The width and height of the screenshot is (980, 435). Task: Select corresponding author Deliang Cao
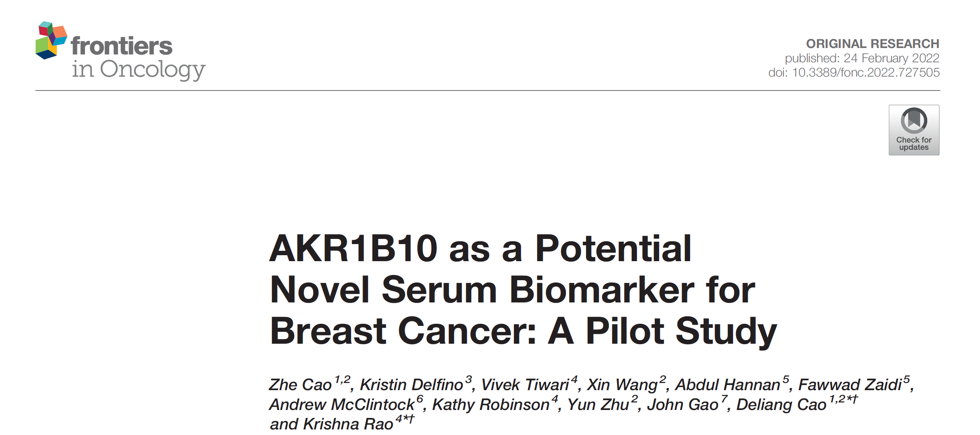[781, 404]
